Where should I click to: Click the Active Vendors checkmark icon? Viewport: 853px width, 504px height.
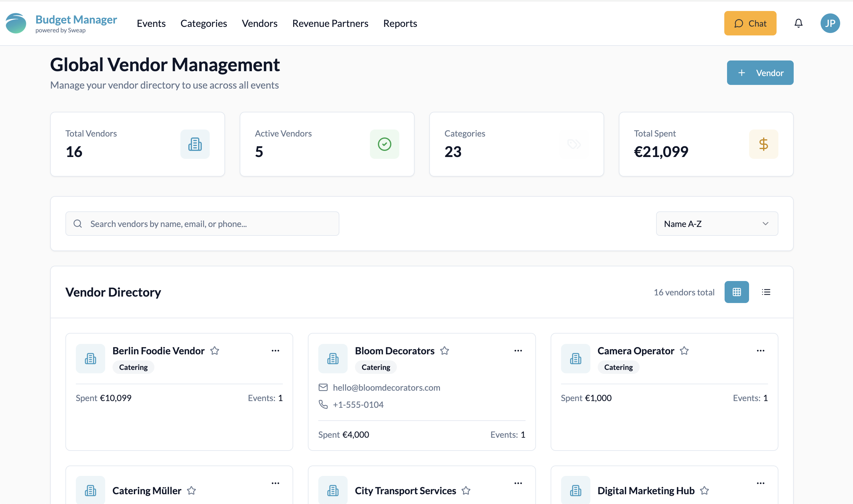(x=384, y=144)
